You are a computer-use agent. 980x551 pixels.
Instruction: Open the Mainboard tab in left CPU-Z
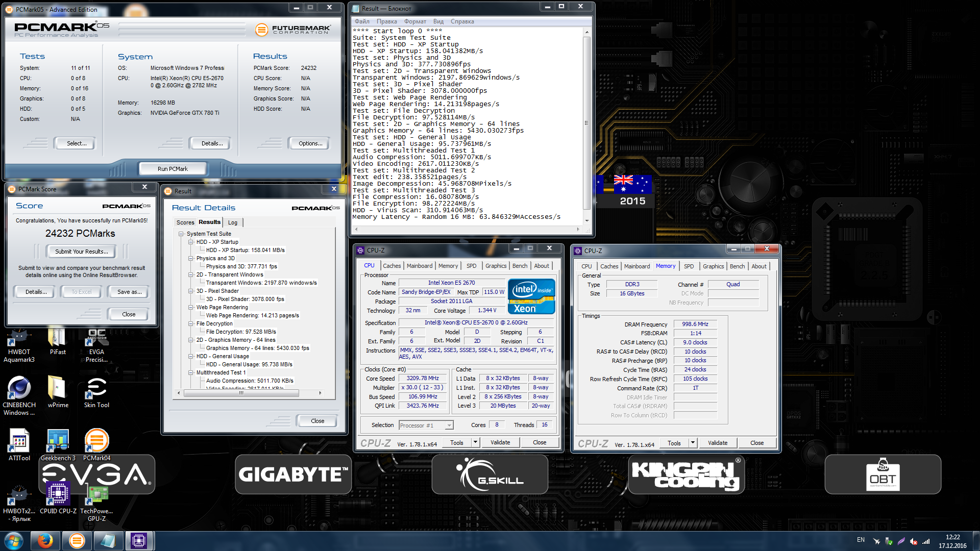[420, 266]
